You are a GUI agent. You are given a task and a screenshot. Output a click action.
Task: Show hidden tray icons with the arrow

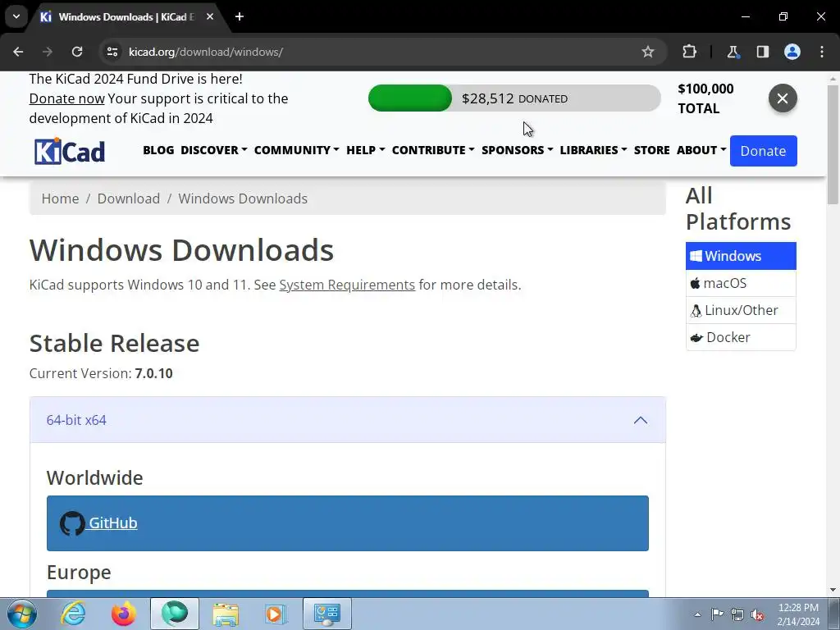click(697, 614)
